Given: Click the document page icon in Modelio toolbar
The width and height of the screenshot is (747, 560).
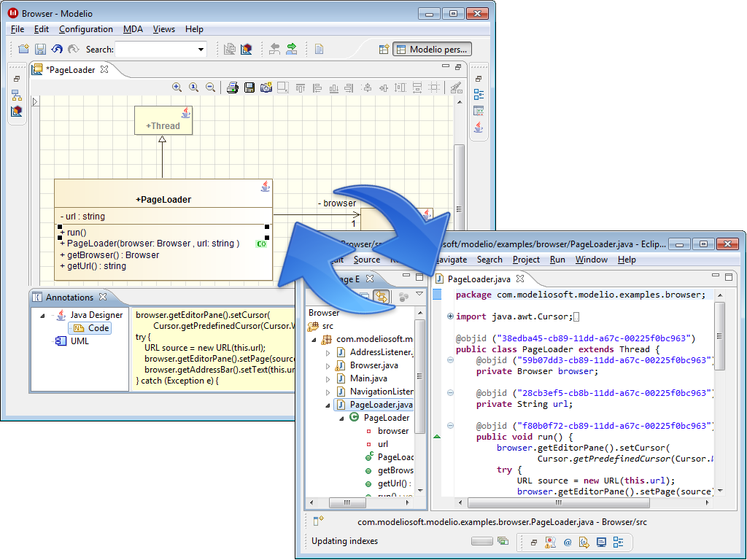Looking at the screenshot, I should click(x=320, y=49).
